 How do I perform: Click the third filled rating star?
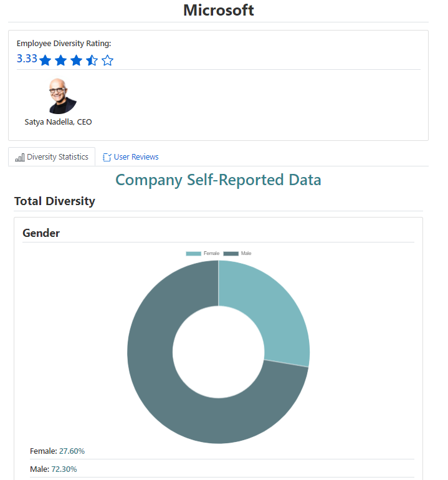point(76,60)
